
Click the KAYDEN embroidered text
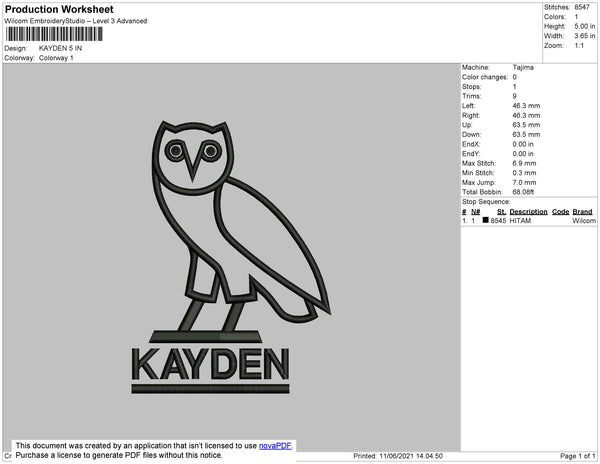210,364
